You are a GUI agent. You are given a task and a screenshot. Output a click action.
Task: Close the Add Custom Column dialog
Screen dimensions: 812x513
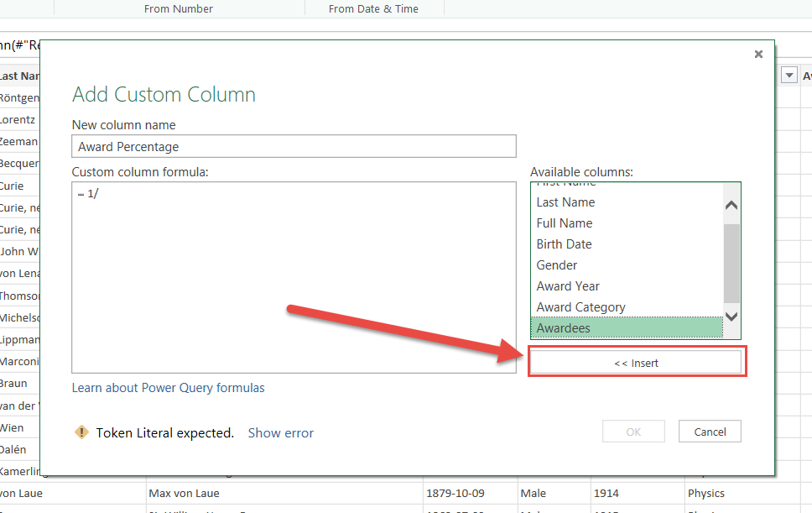(x=758, y=55)
